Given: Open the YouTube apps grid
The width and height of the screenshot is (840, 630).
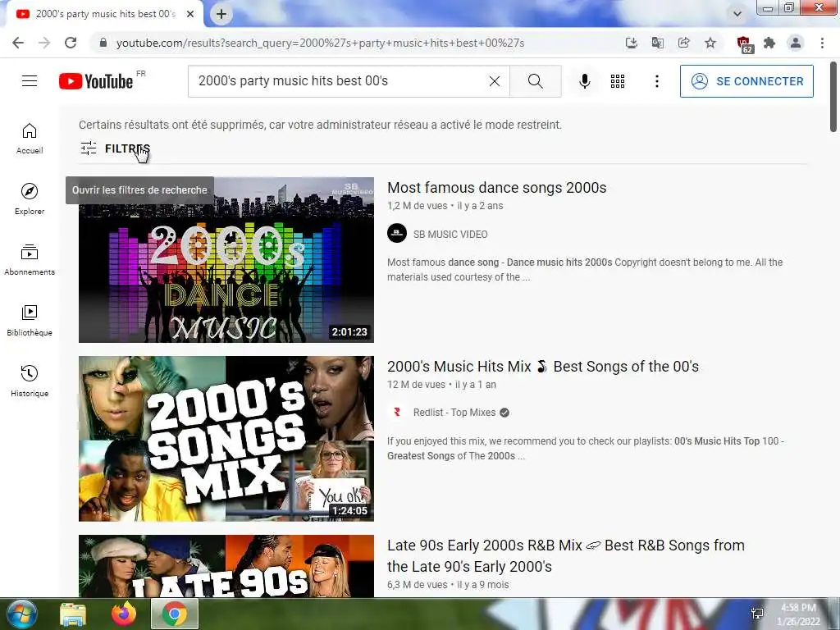Looking at the screenshot, I should pos(617,81).
